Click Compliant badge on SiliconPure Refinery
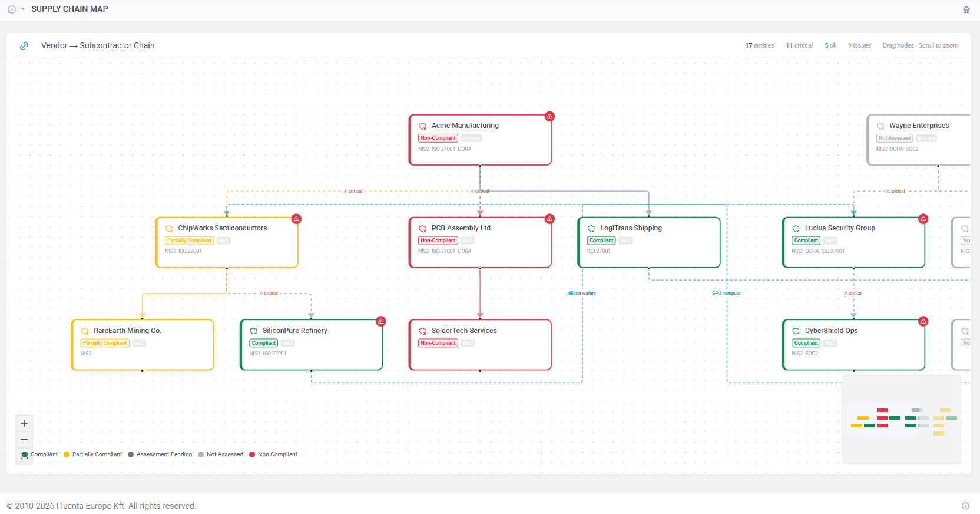Image resolution: width=980 pixels, height=514 pixels. coord(264,343)
